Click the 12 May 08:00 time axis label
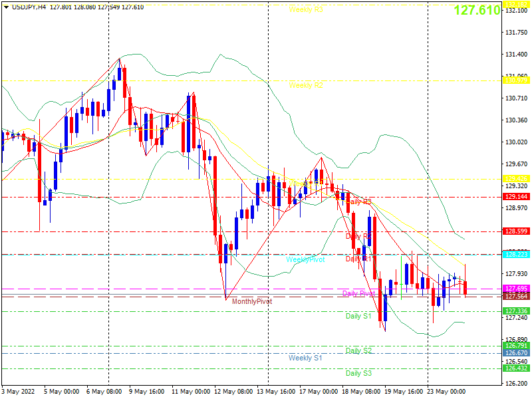 [x=233, y=392]
